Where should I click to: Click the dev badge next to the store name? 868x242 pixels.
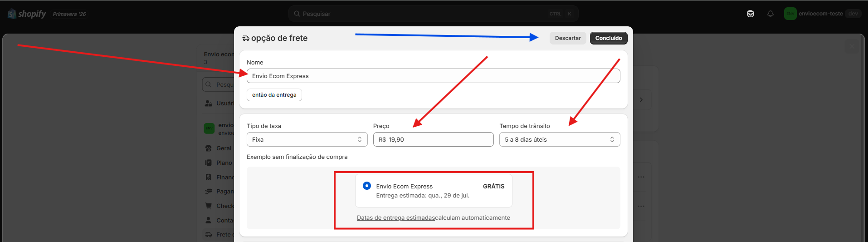[x=853, y=14]
